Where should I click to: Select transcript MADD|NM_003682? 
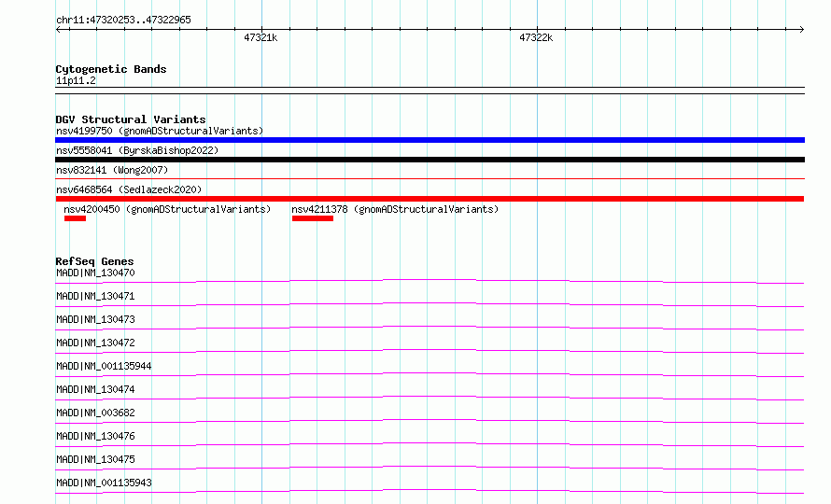(x=95, y=413)
